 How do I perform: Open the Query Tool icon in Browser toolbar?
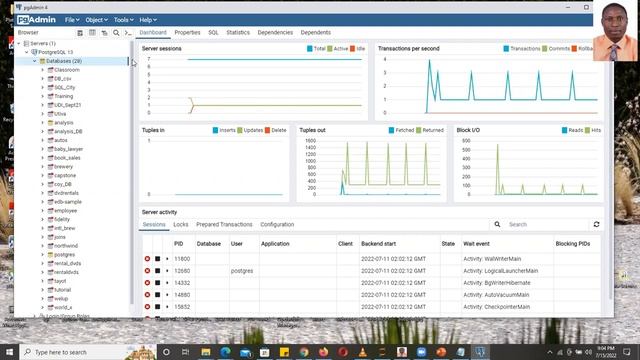[x=80, y=33]
